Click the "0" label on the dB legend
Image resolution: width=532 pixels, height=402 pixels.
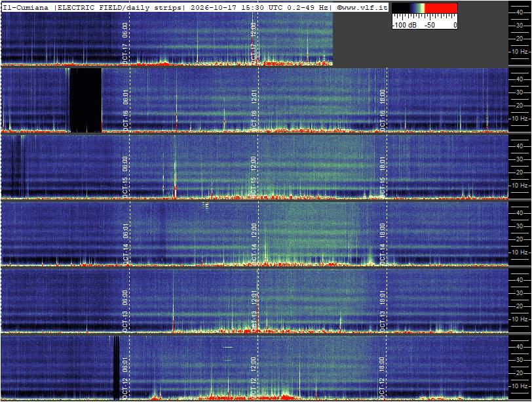(455, 25)
